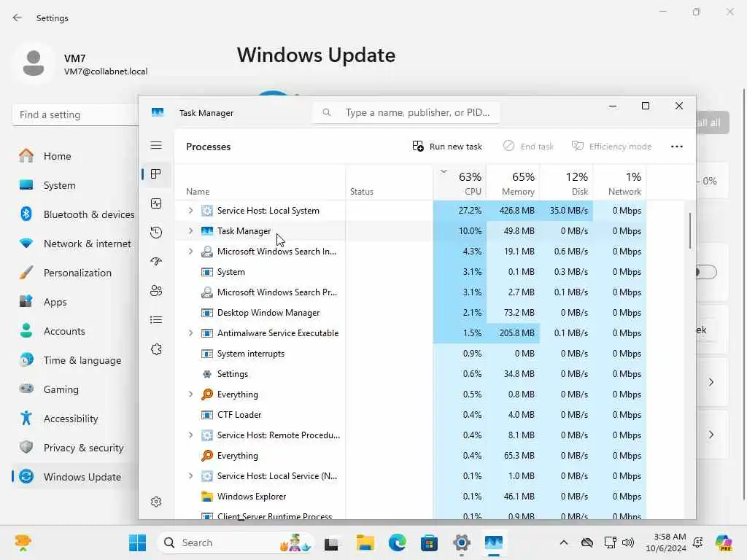Launch Microsoft Edge from taskbar
The image size is (747, 560).
(398, 542)
